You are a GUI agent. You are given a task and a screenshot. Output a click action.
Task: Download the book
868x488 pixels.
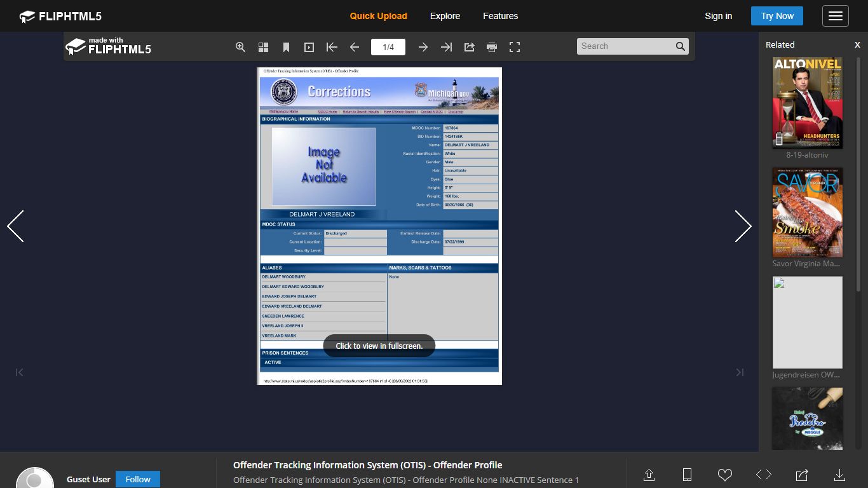pos(839,475)
